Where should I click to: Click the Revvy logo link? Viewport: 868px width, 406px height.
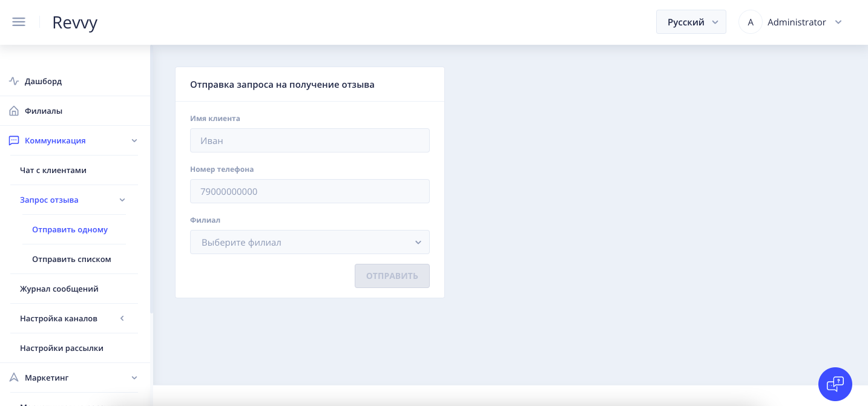click(x=75, y=22)
